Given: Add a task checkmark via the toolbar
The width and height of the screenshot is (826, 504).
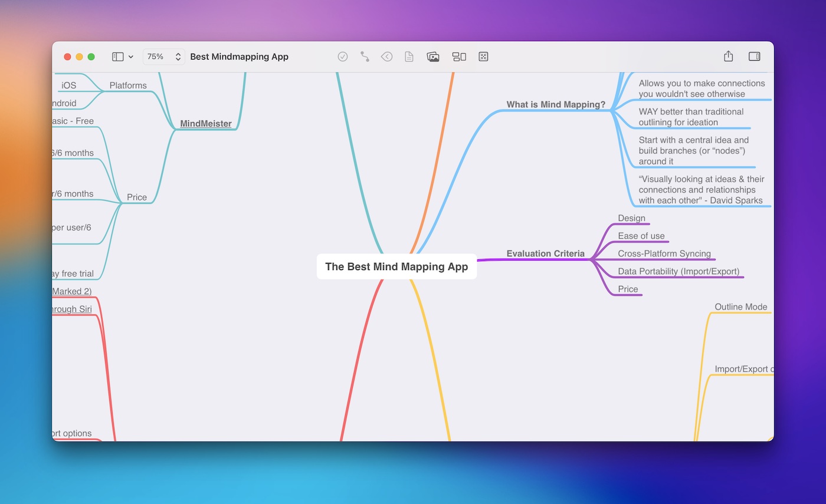Looking at the screenshot, I should (x=343, y=57).
